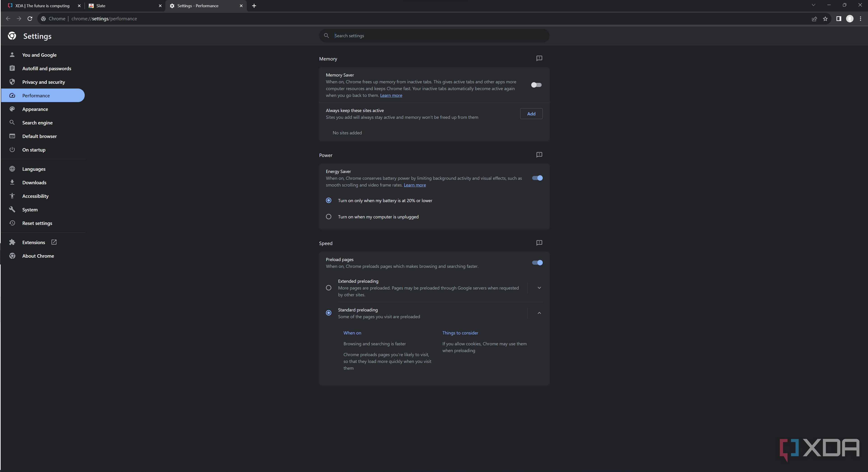This screenshot has width=868, height=472.
Task: Select turn on when computer unplugged
Action: pyautogui.click(x=329, y=217)
